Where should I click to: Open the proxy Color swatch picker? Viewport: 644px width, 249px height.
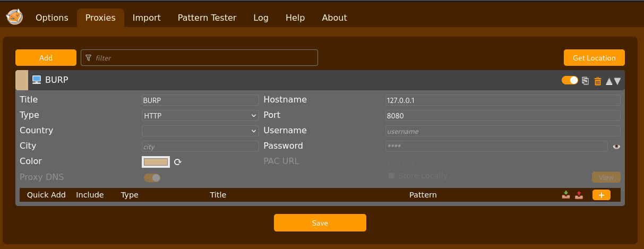click(156, 162)
